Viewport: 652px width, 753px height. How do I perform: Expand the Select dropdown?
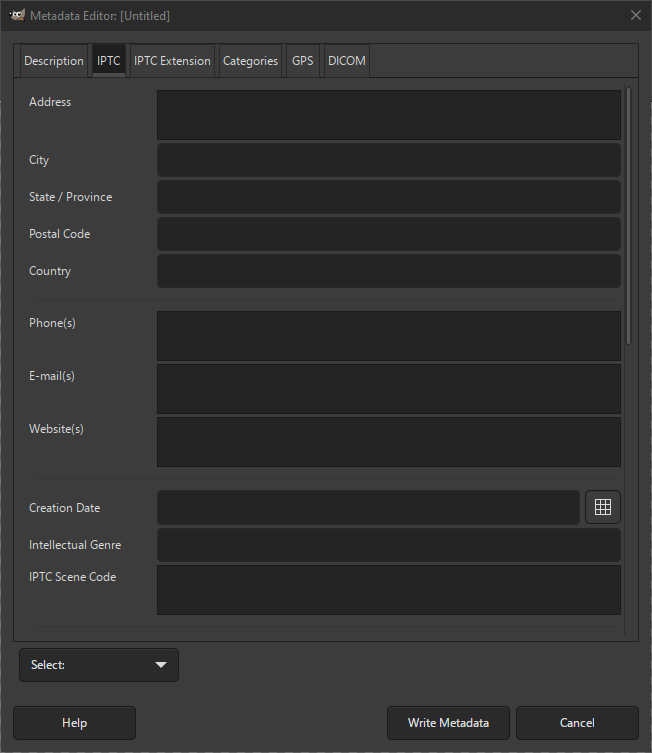click(x=99, y=665)
